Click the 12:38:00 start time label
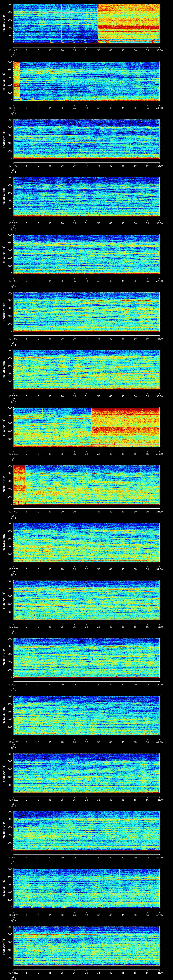Image resolution: width=173 pixels, height=980 pixels. tap(14, 569)
